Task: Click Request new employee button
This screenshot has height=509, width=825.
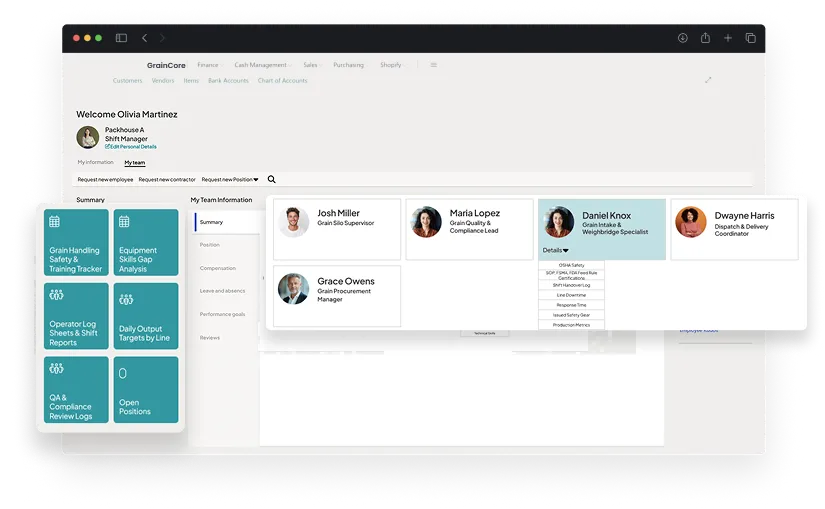Action: click(x=105, y=180)
